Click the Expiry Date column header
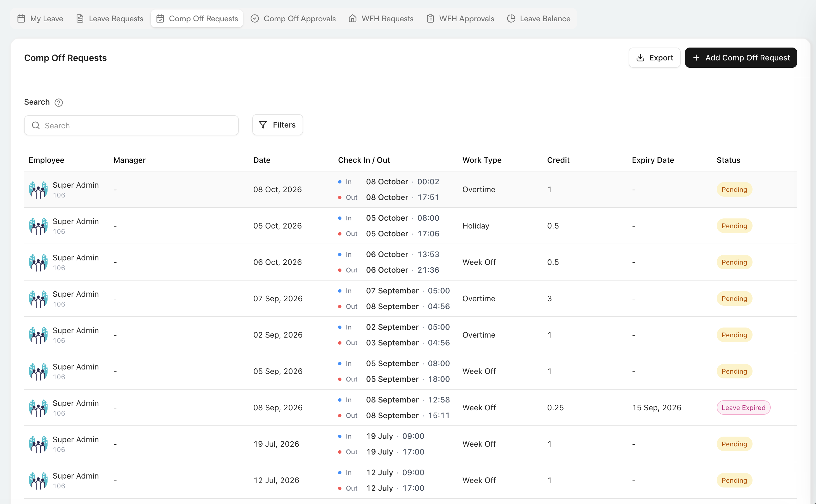The height and width of the screenshot is (504, 816). (x=653, y=160)
